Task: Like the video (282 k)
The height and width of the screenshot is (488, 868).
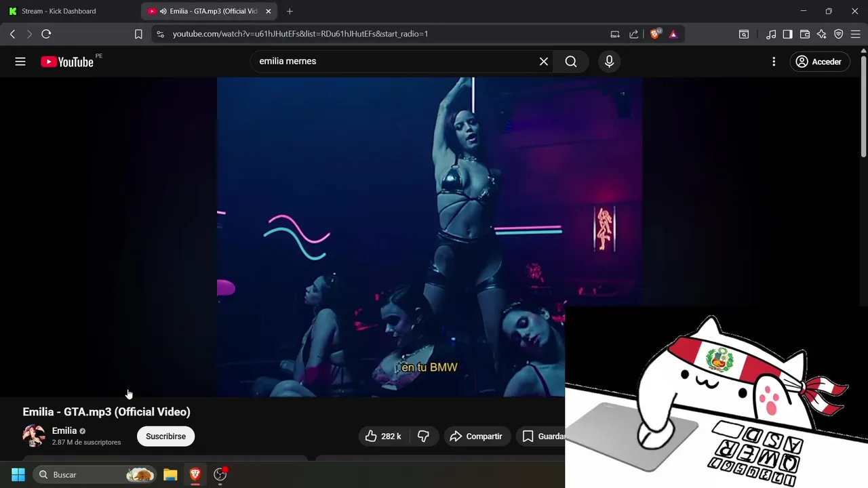Action: coord(383,436)
